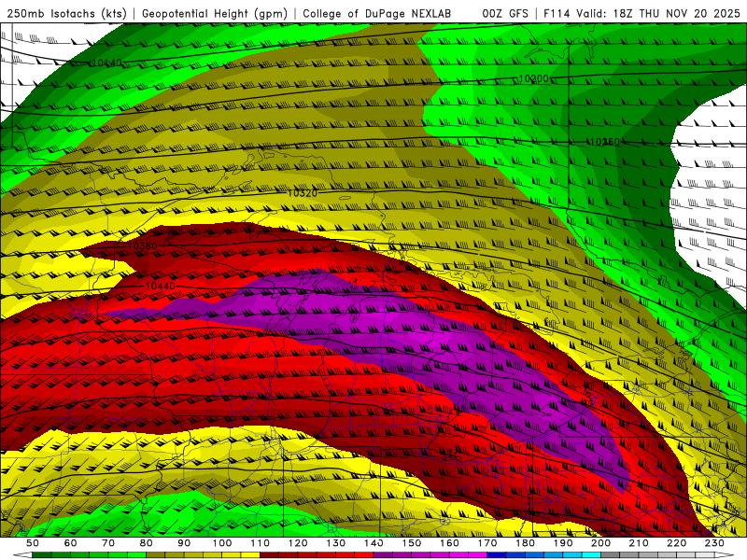Click the 10320 height contour label
This screenshot has width=747, height=560.
tap(302, 193)
